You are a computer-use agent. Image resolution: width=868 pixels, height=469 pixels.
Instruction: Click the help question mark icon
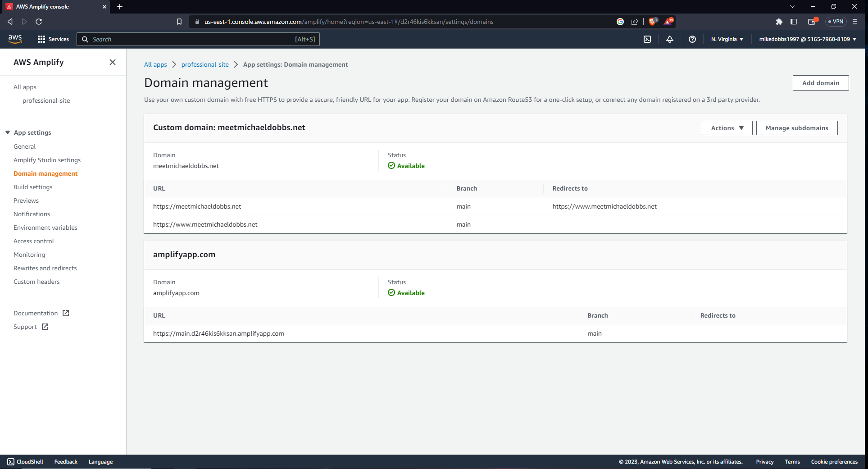pos(692,39)
